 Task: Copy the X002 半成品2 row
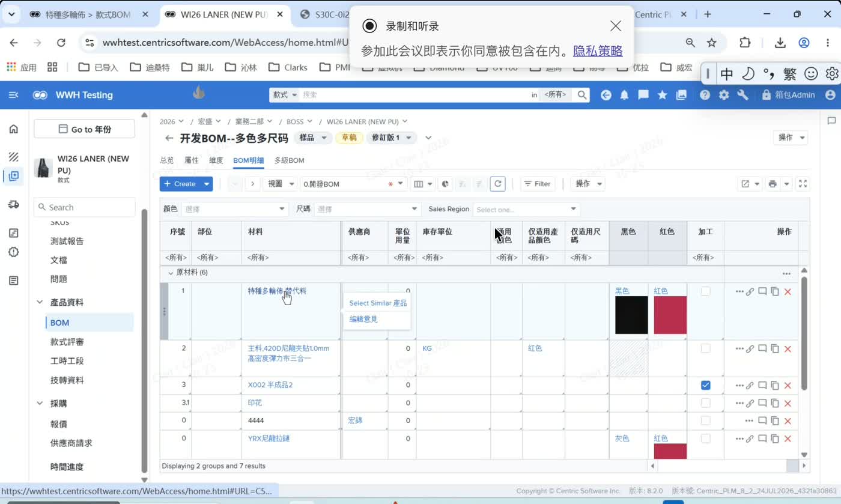click(775, 385)
